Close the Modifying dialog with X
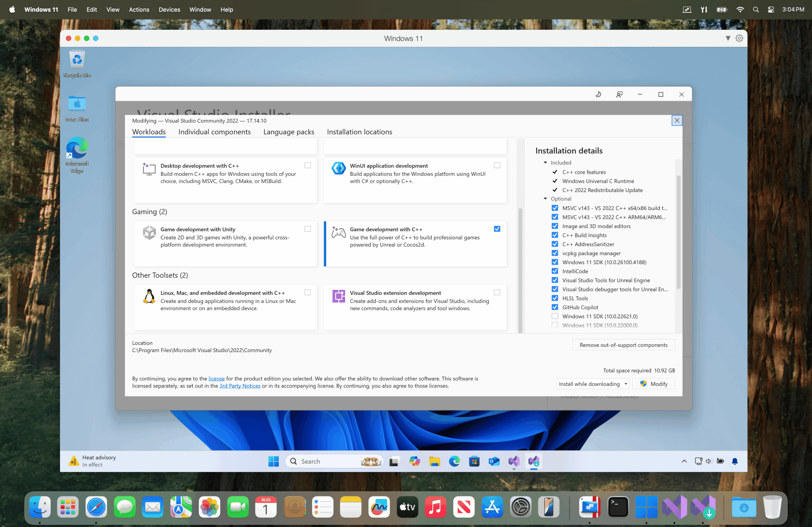Image resolution: width=812 pixels, height=527 pixels. 677,120
